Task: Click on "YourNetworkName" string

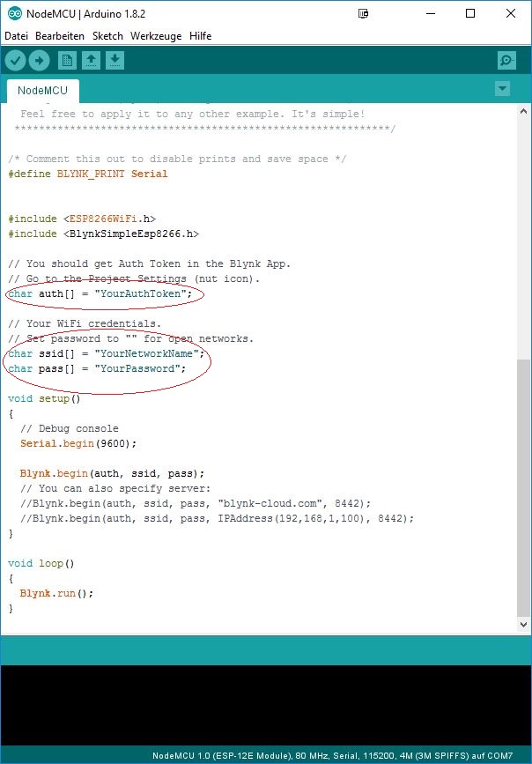Action: click(x=146, y=353)
